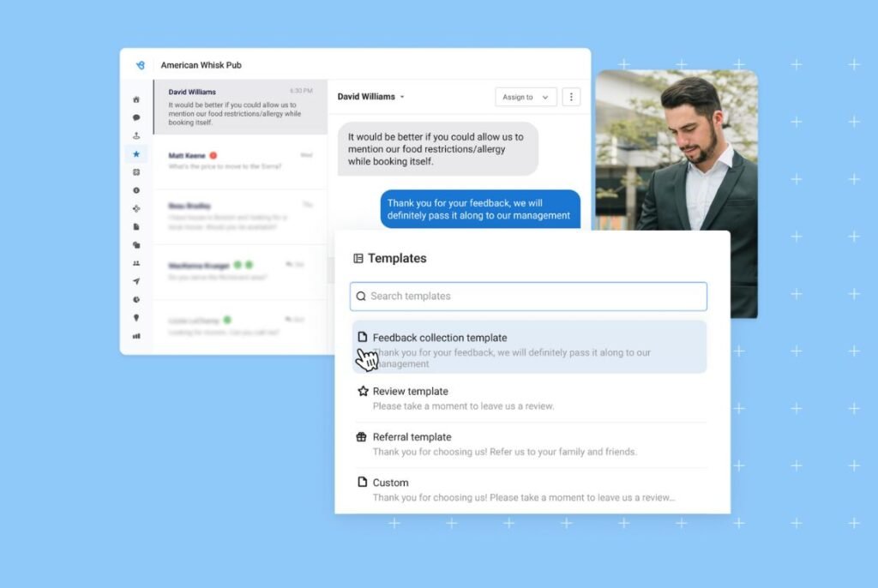Image resolution: width=878 pixels, height=588 pixels.
Task: Click the Search templates input field
Action: click(x=527, y=296)
